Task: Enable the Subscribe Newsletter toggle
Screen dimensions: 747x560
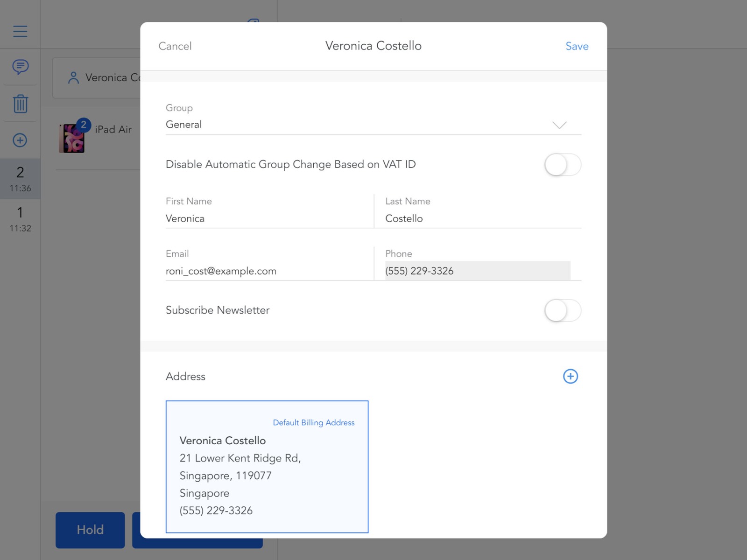Action: (563, 310)
